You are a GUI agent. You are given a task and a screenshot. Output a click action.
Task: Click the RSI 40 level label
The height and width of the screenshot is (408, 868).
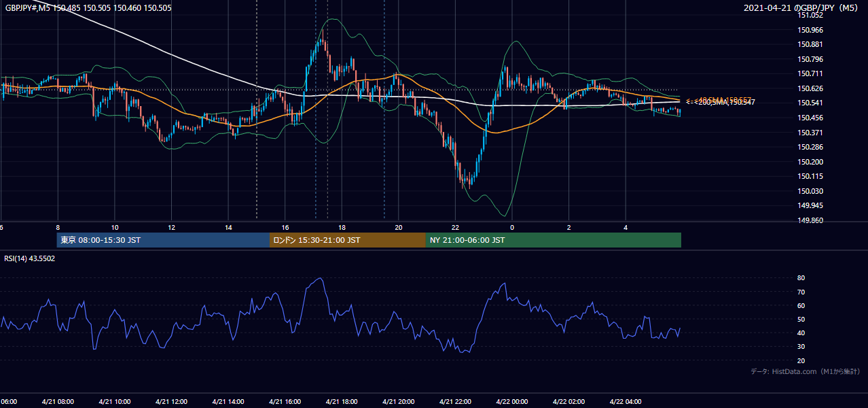[x=801, y=333]
